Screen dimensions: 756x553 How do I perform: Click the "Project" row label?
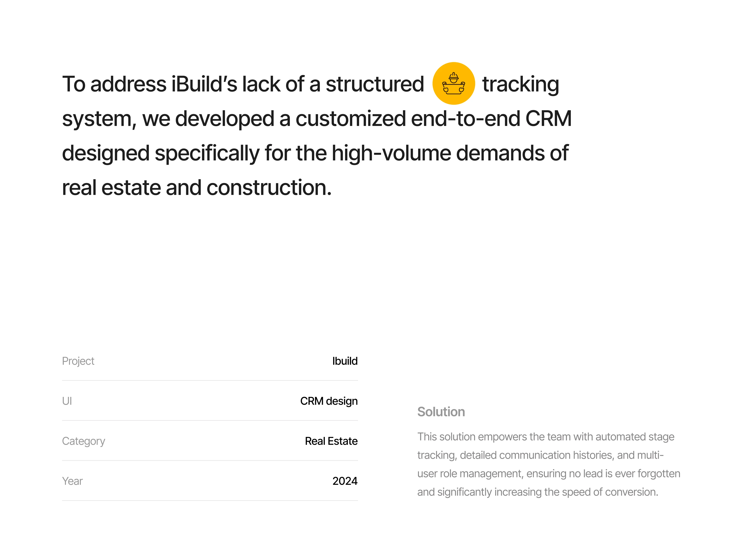coord(78,361)
